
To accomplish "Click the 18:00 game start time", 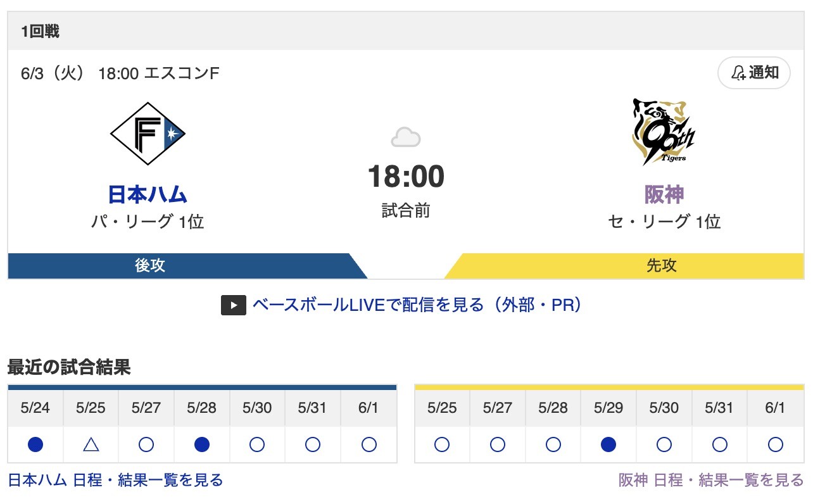I will coord(406,176).
